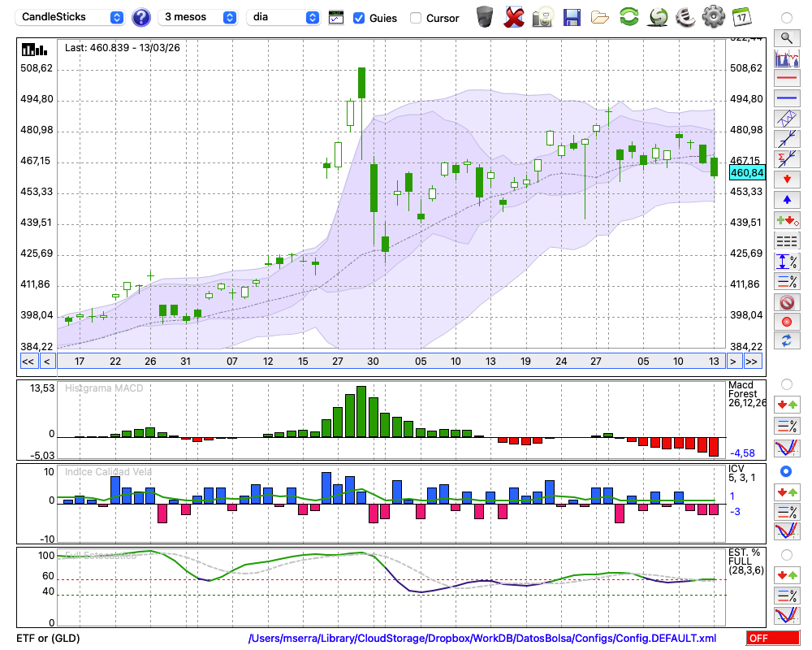Select the blue horizontal line tool

[786, 98]
